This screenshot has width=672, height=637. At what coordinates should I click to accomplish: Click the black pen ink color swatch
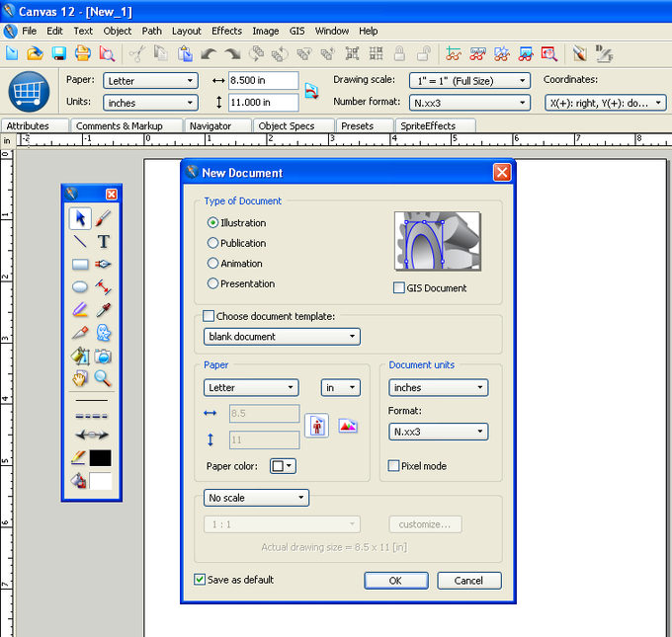[x=100, y=458]
